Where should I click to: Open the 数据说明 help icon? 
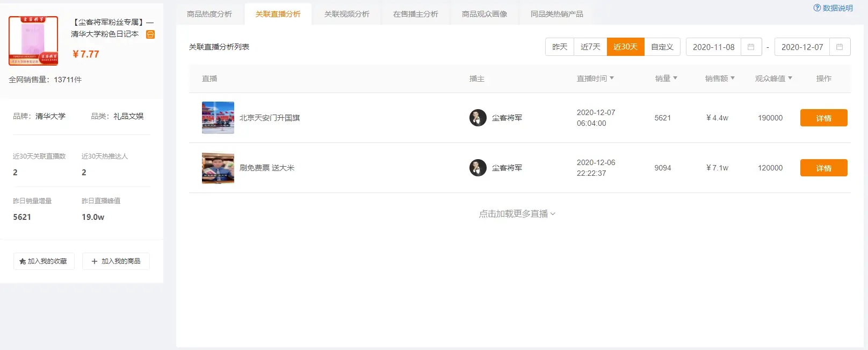(817, 8)
